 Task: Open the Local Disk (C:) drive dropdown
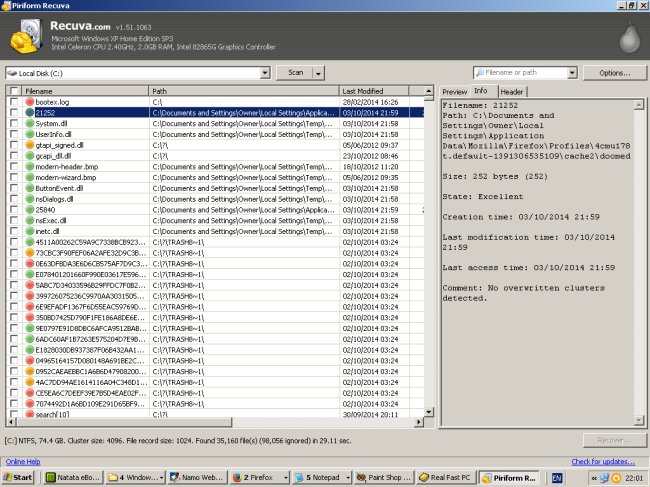tap(265, 73)
